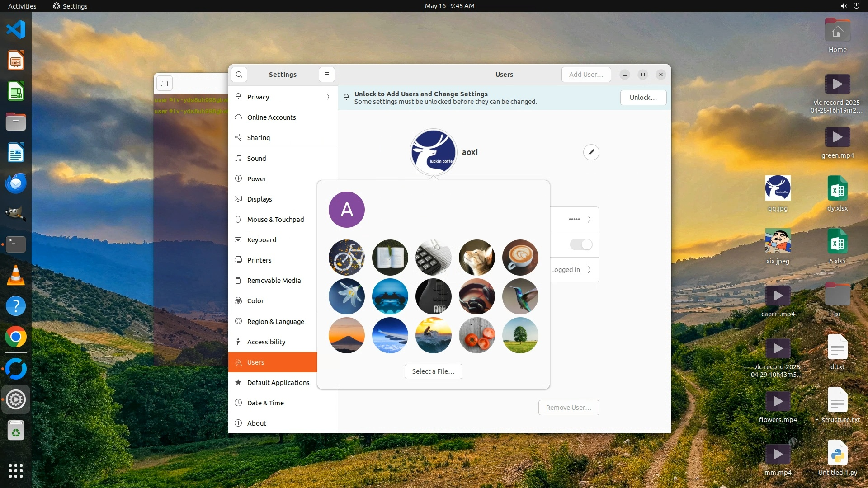
Task: Click the Unlock... button
Action: pos(643,98)
